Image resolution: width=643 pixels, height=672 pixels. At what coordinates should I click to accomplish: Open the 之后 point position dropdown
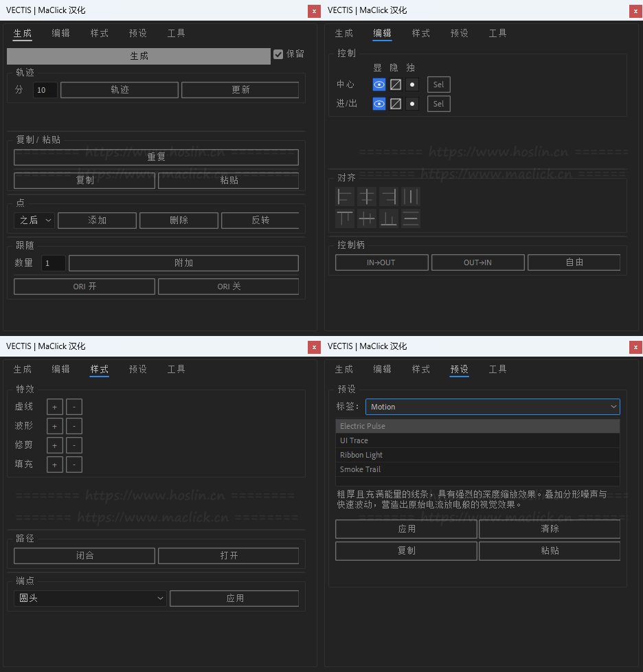(x=34, y=221)
